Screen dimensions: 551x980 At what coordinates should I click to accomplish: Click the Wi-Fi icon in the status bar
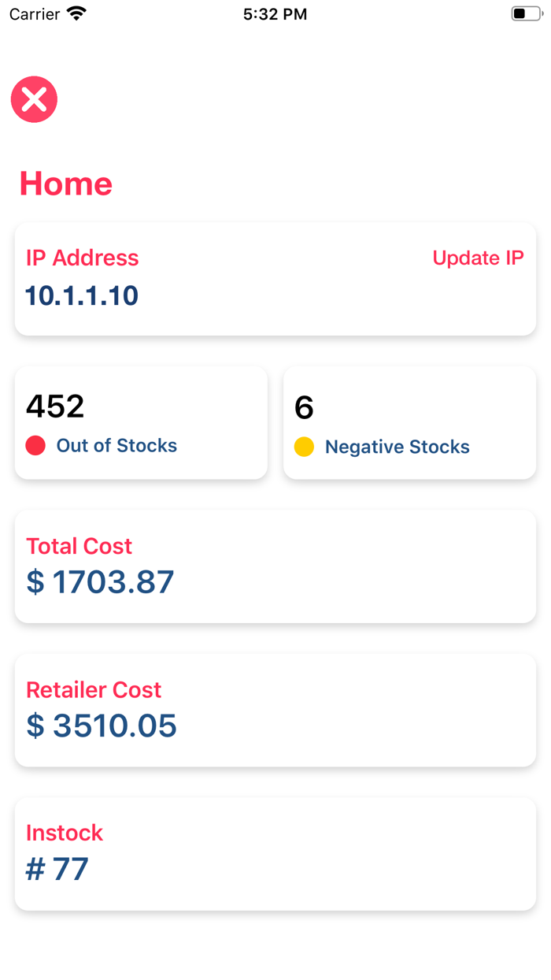click(76, 13)
